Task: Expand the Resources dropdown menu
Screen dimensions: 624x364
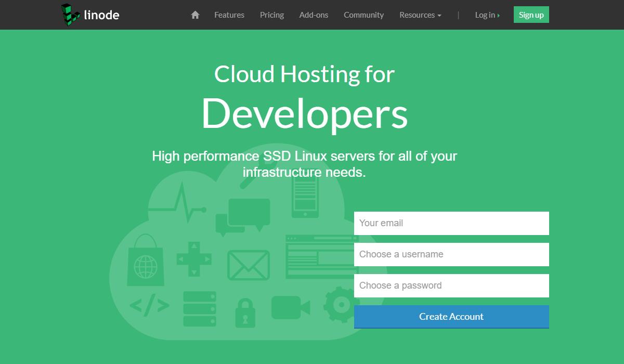Action: point(420,15)
